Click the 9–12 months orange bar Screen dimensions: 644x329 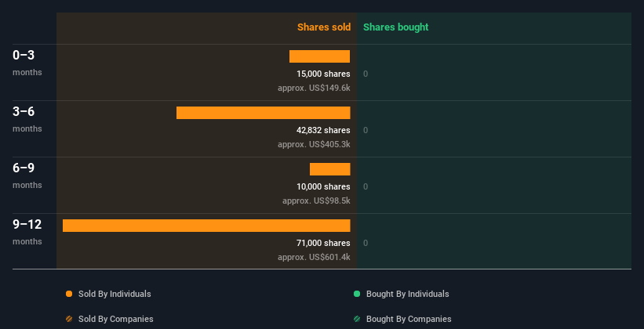(x=206, y=226)
